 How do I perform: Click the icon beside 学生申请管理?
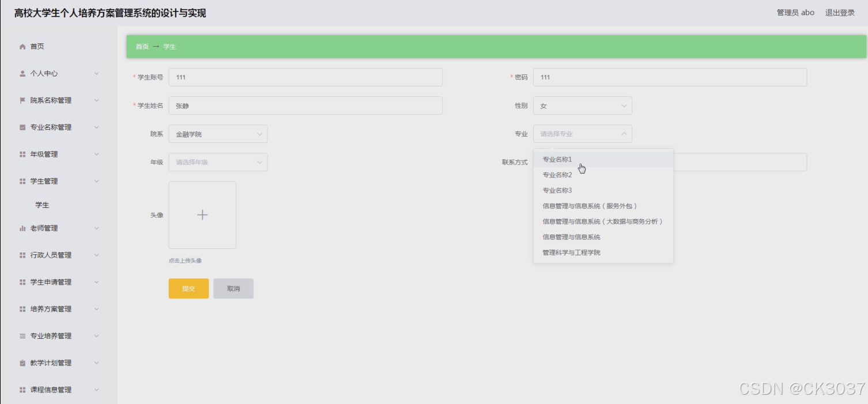[x=21, y=282]
